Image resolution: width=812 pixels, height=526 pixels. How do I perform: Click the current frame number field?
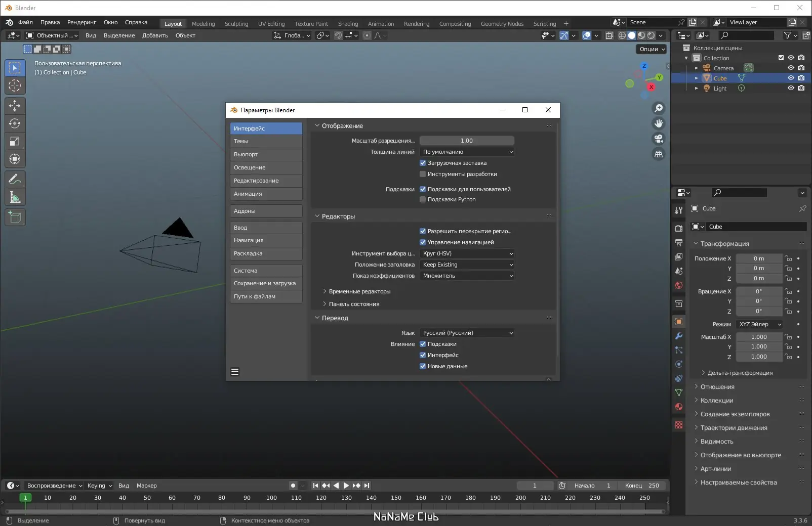tap(535, 486)
